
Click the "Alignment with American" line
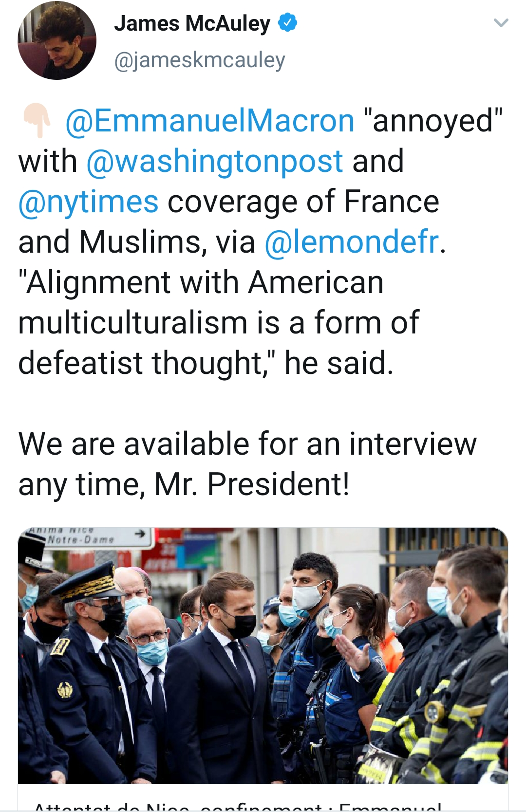coord(201,282)
